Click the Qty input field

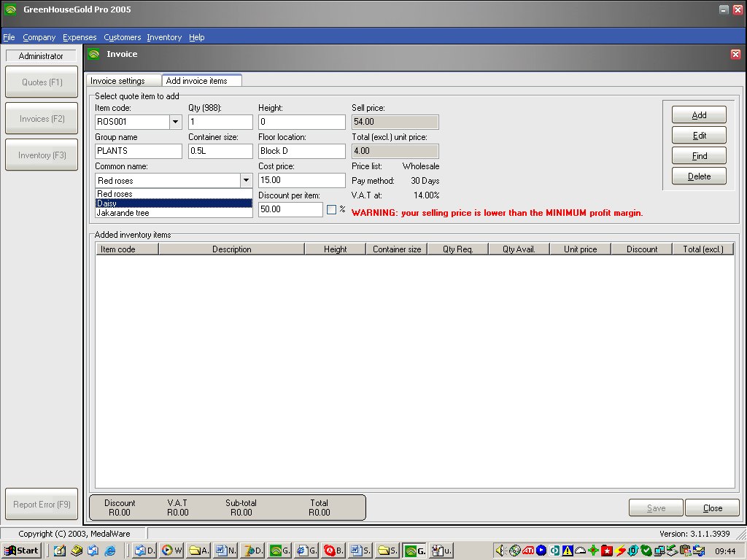pos(220,122)
